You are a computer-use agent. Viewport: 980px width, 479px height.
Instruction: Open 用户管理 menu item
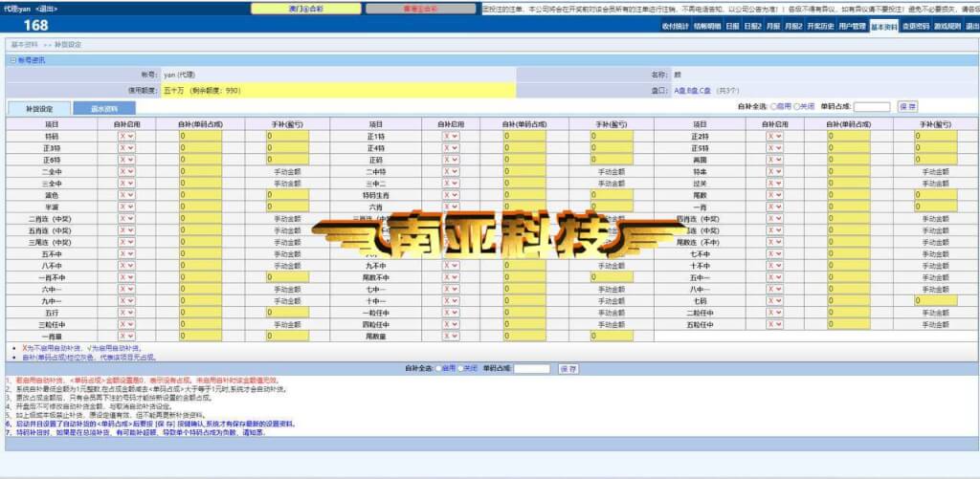(853, 26)
